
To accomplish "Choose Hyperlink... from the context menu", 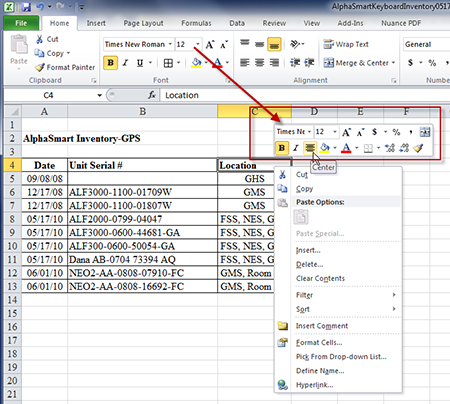I will 314,385.
